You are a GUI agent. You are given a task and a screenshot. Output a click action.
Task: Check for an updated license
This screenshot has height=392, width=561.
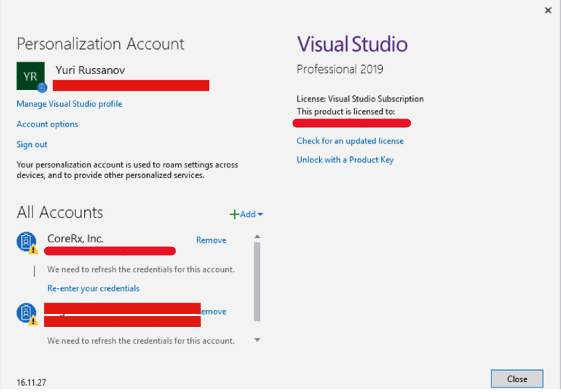click(x=350, y=141)
